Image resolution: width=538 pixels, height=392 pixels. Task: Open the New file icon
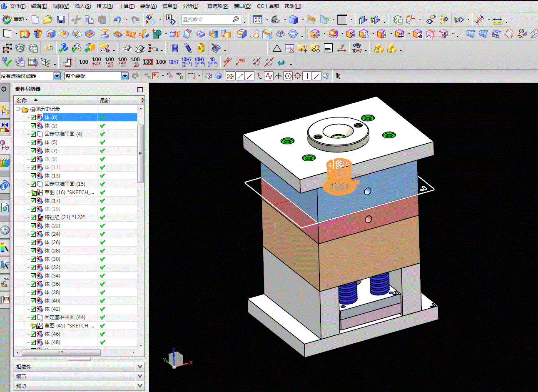point(35,20)
